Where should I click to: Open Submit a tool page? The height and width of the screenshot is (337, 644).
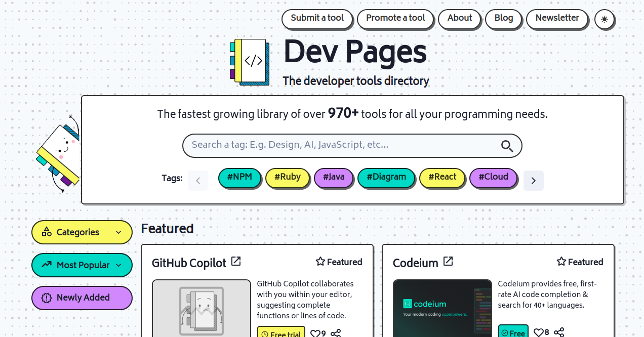point(317,19)
